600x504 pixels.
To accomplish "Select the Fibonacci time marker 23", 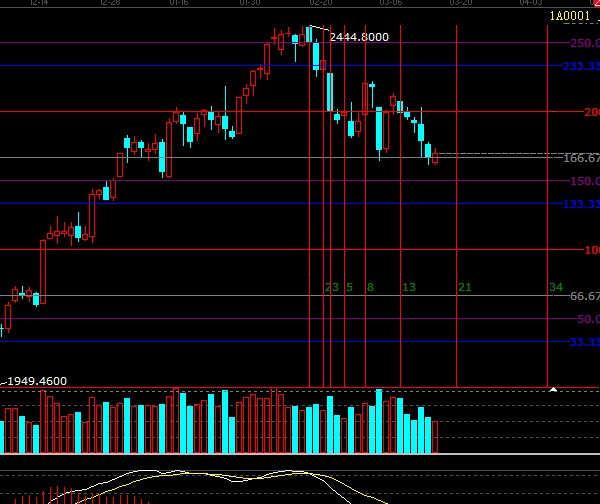I will point(332,287).
